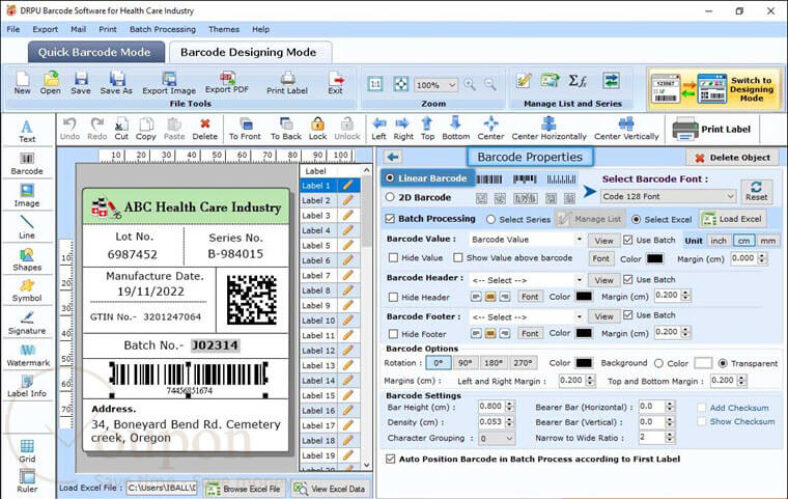Export label to PDF
Screen dimensions: 788x499
coord(227,82)
